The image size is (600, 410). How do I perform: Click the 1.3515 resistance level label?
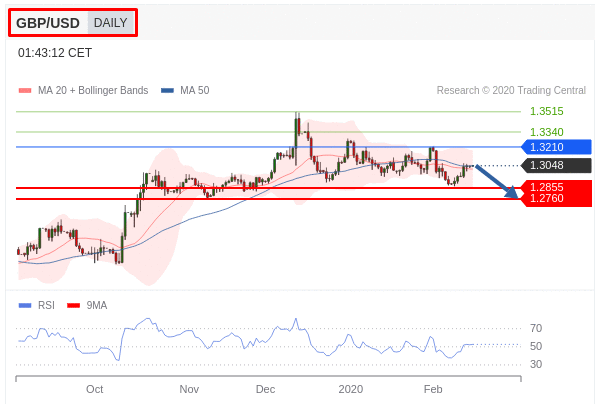[546, 111]
